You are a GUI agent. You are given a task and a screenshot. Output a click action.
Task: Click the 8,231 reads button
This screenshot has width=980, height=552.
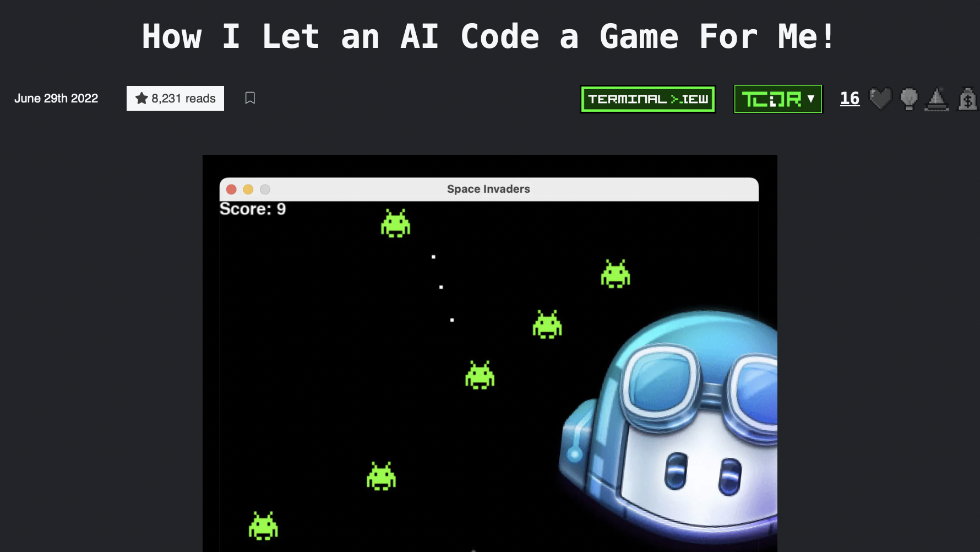click(x=175, y=98)
